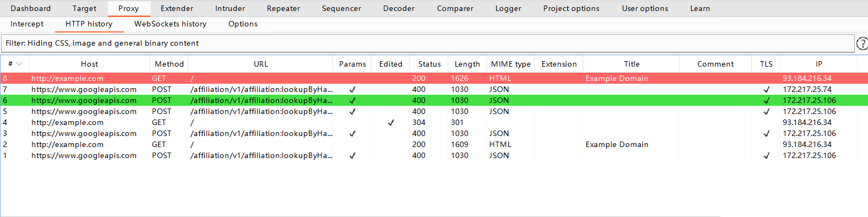Switch to the Learn tab
868x217 pixels.
pyautogui.click(x=700, y=8)
